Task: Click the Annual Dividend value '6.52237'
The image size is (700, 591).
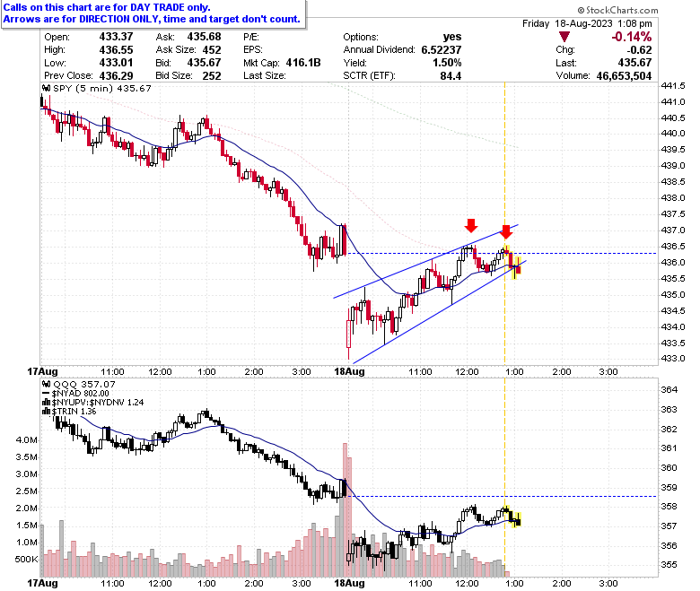Action: (x=442, y=50)
